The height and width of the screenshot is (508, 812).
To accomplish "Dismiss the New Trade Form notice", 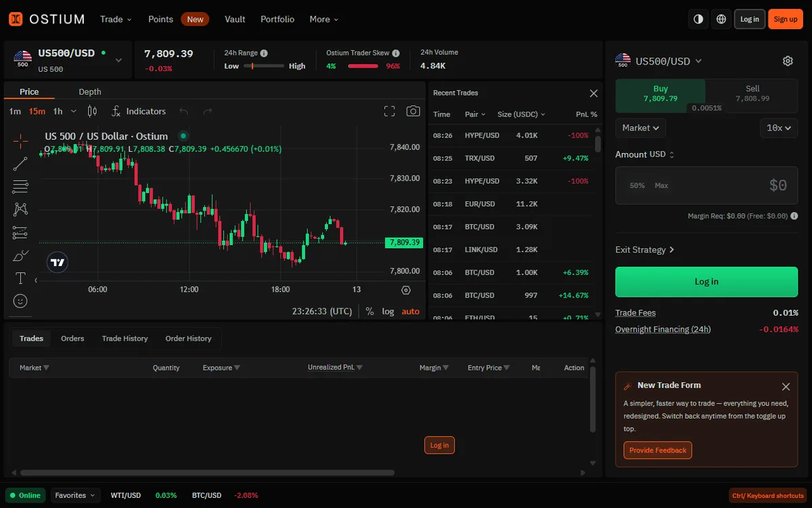I will (x=786, y=387).
